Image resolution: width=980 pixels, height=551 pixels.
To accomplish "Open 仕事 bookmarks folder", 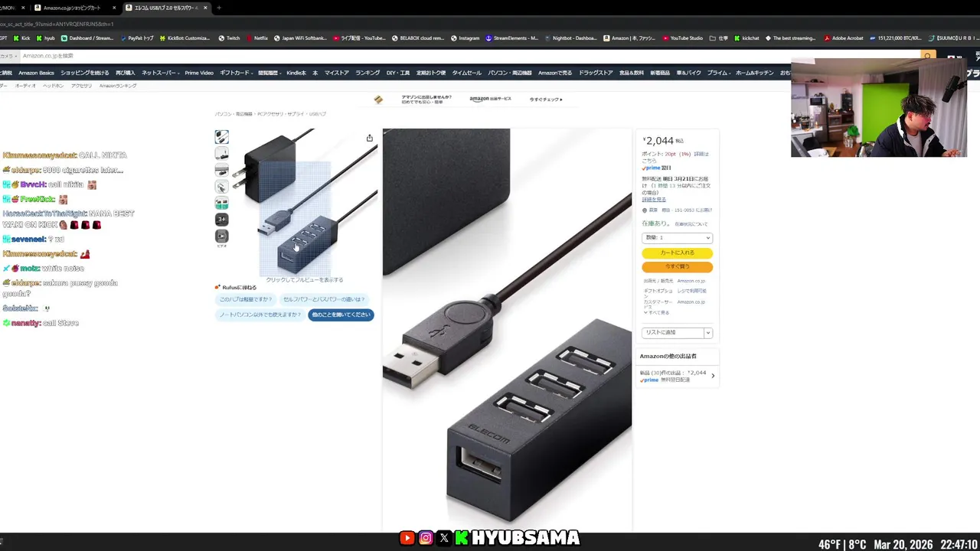I will coord(719,37).
